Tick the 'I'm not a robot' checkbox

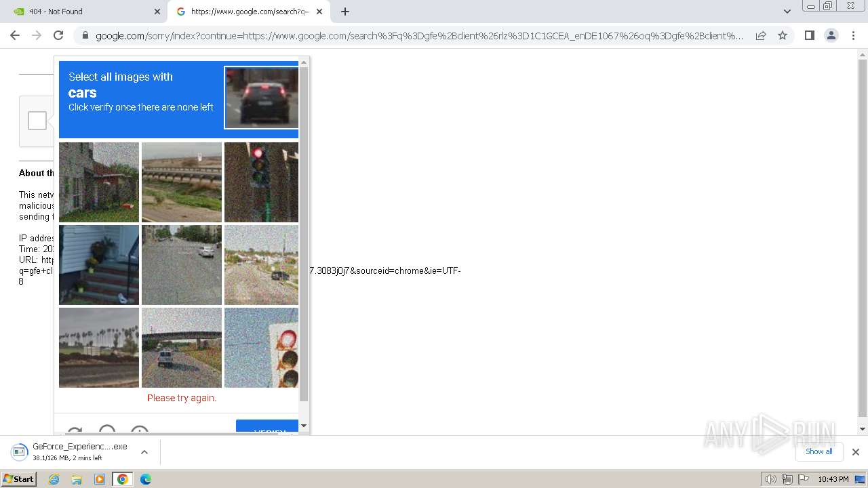pos(37,121)
